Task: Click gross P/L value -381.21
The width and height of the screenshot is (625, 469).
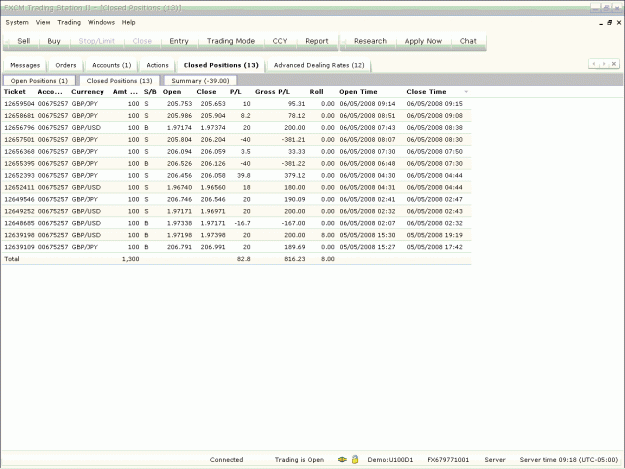Action: [293, 140]
